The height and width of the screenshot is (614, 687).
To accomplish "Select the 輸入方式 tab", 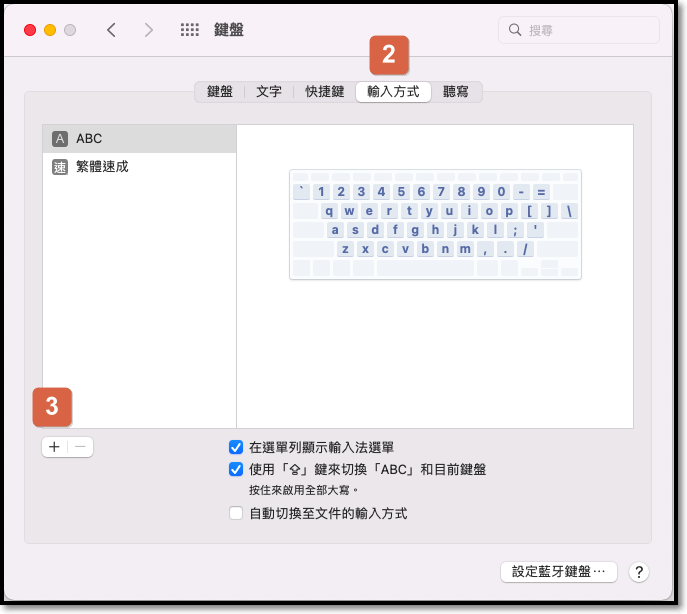I will coord(393,92).
